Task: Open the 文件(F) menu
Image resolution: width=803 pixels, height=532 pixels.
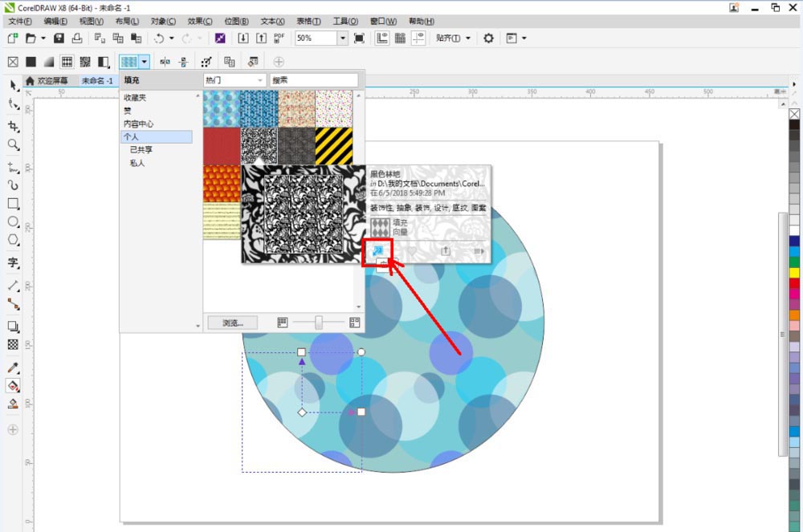Action: 20,21
